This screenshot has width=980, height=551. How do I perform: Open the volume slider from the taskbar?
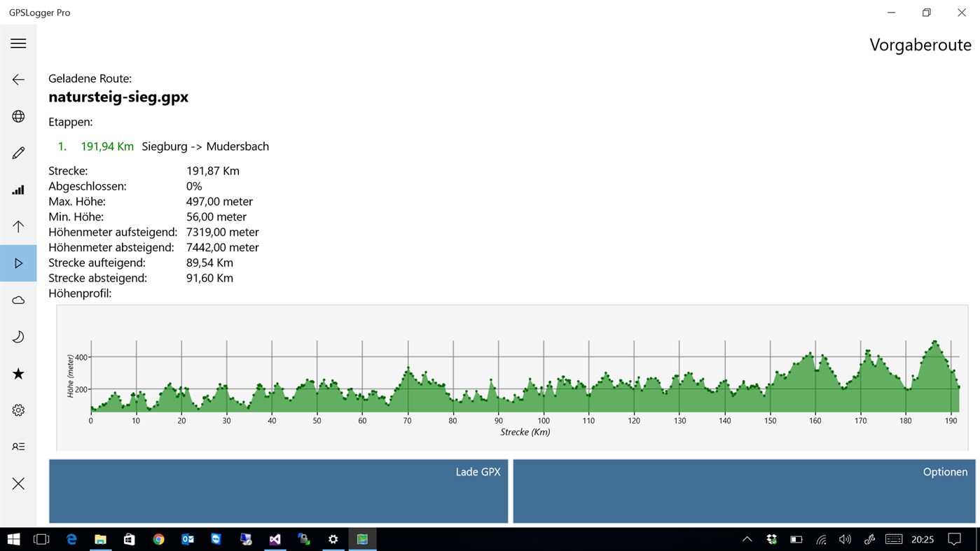(x=844, y=539)
